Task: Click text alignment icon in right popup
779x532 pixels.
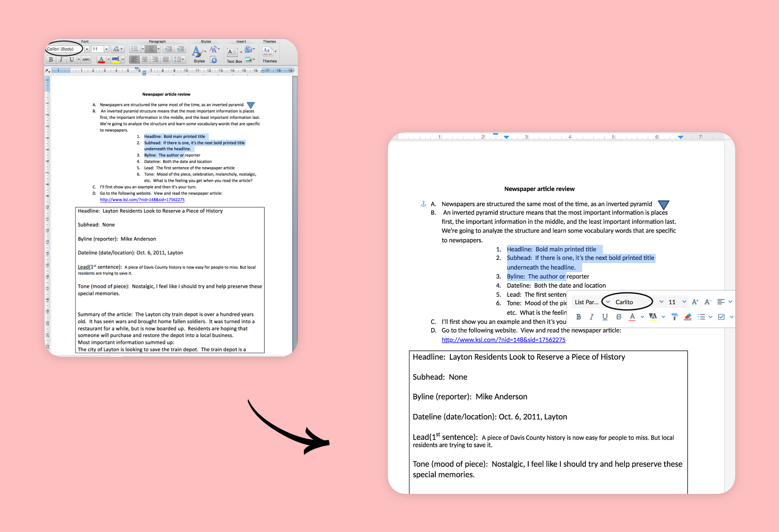Action: click(x=721, y=302)
